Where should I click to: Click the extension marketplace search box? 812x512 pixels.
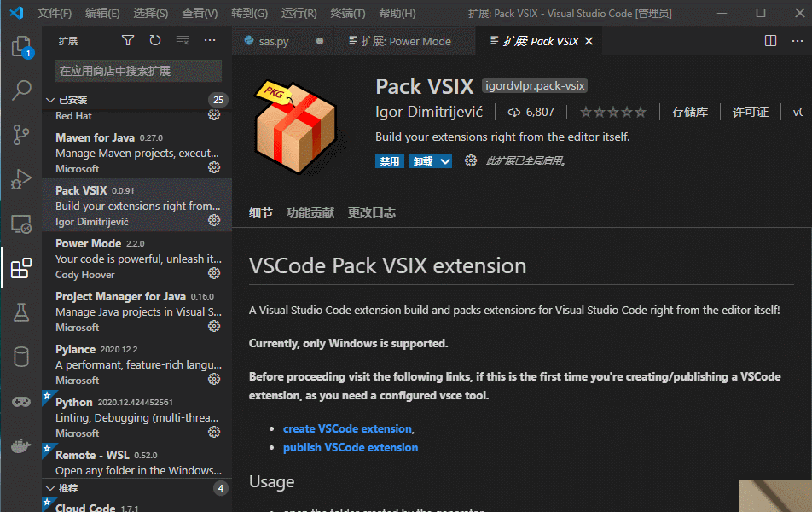coord(138,71)
